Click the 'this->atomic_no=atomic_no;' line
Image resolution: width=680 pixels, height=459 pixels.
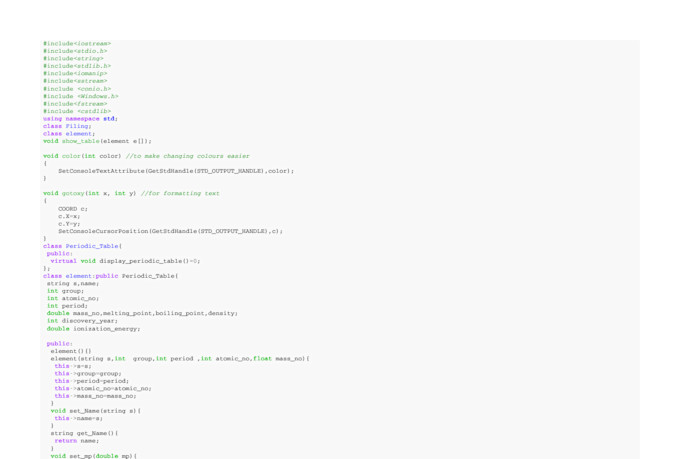click(103, 389)
